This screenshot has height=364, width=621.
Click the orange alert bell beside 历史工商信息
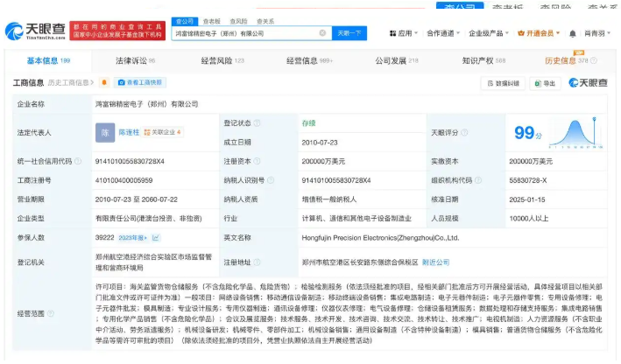pos(104,82)
